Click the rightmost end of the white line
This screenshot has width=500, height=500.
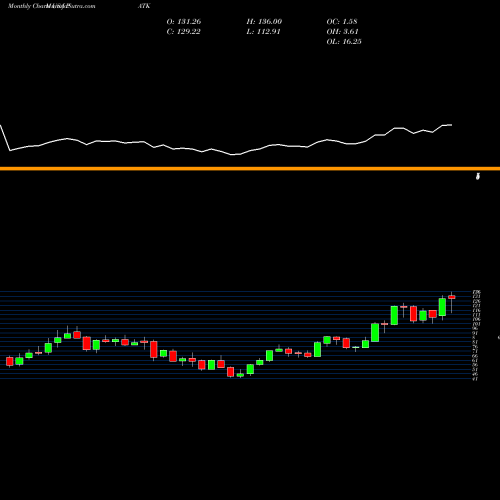tap(451, 125)
